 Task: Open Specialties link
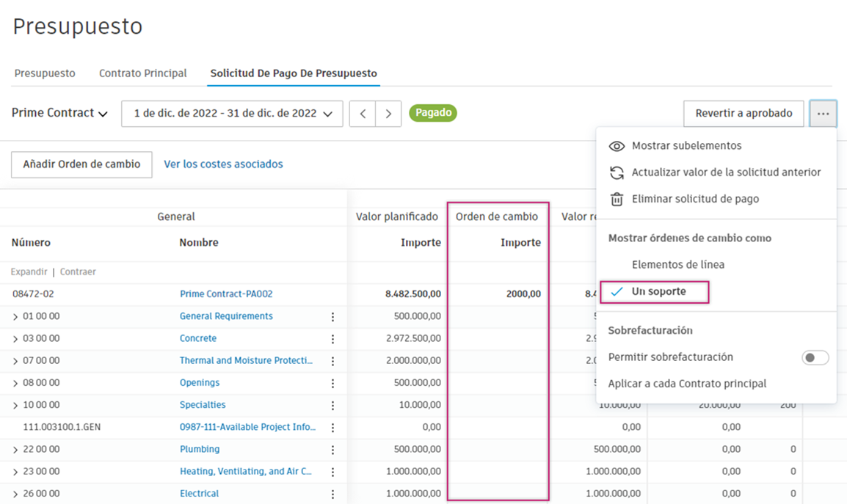pos(203,405)
